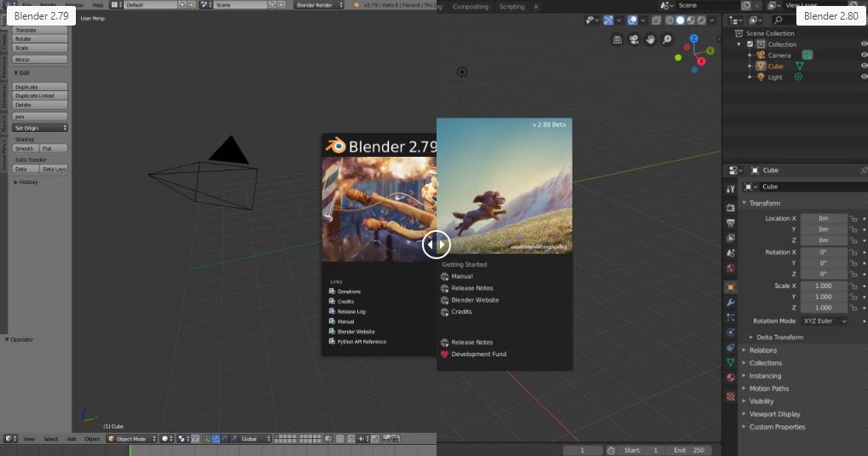The image size is (868, 456).
Task: Toggle the viewport overlays icon
Action: (x=632, y=20)
